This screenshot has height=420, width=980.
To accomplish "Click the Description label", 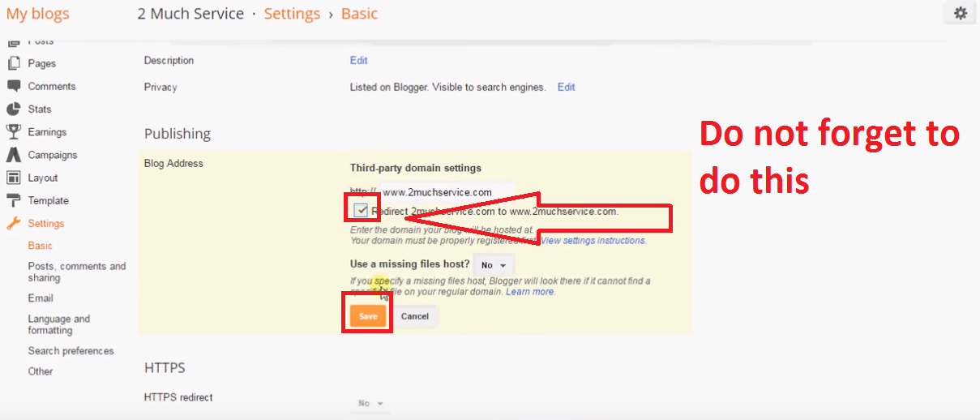I will 169,60.
